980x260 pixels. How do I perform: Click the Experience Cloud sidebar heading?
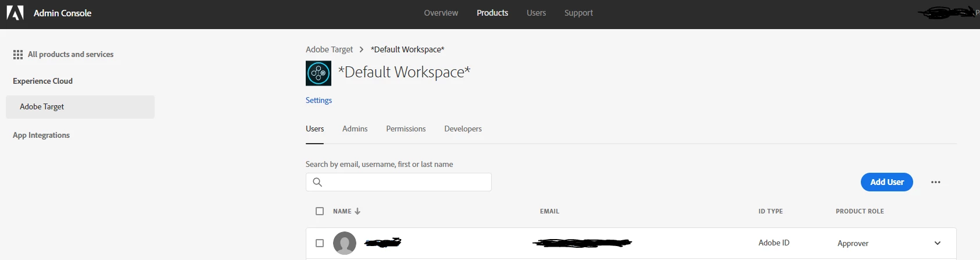pos(43,81)
